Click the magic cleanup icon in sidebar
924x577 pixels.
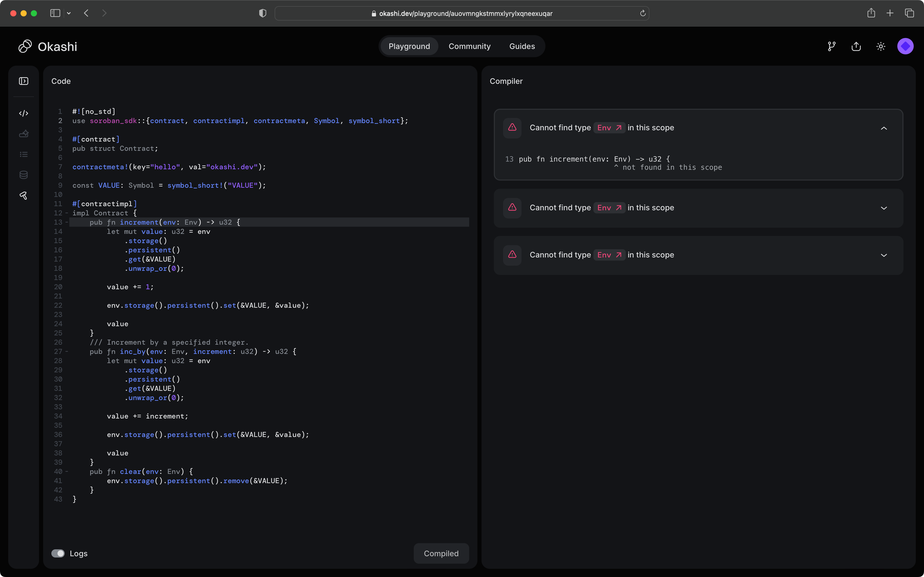click(x=24, y=134)
